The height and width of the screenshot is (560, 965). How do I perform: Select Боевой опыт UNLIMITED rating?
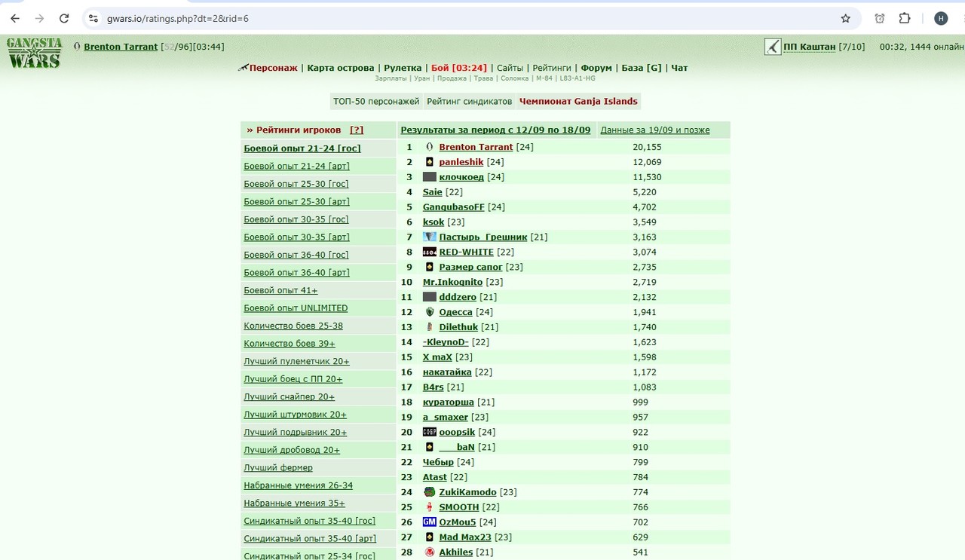[296, 308]
